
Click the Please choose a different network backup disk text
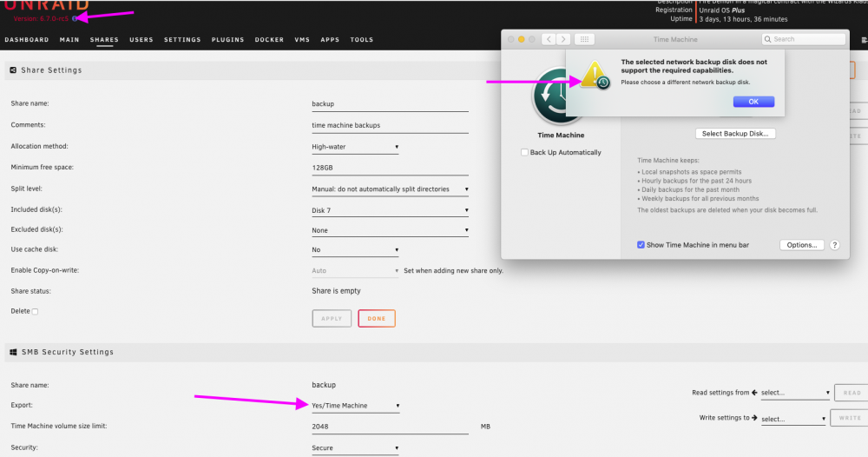pos(686,82)
